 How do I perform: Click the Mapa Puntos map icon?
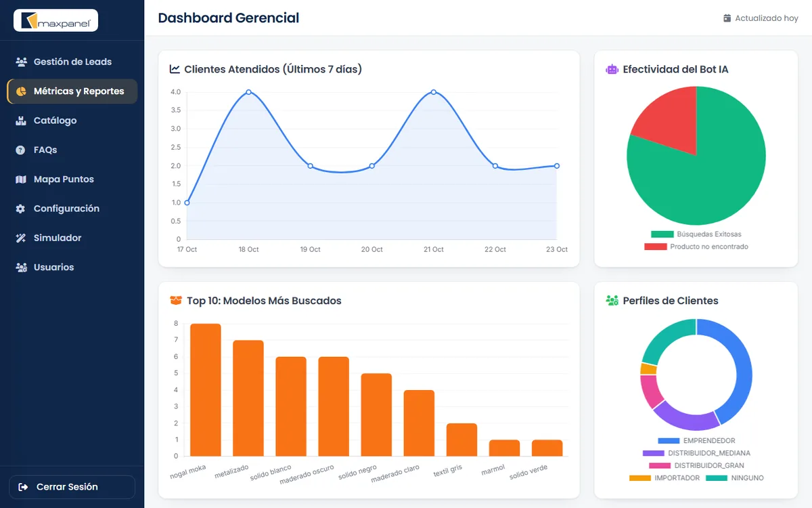point(20,179)
